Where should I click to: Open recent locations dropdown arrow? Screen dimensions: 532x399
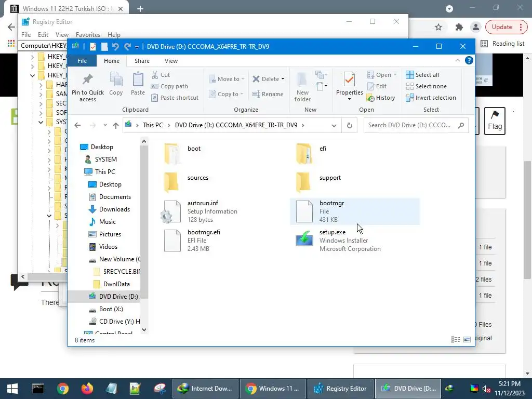point(105,125)
